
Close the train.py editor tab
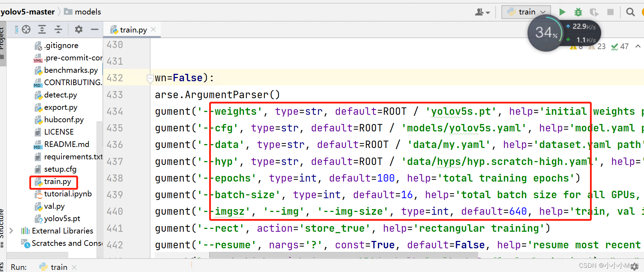pos(153,29)
